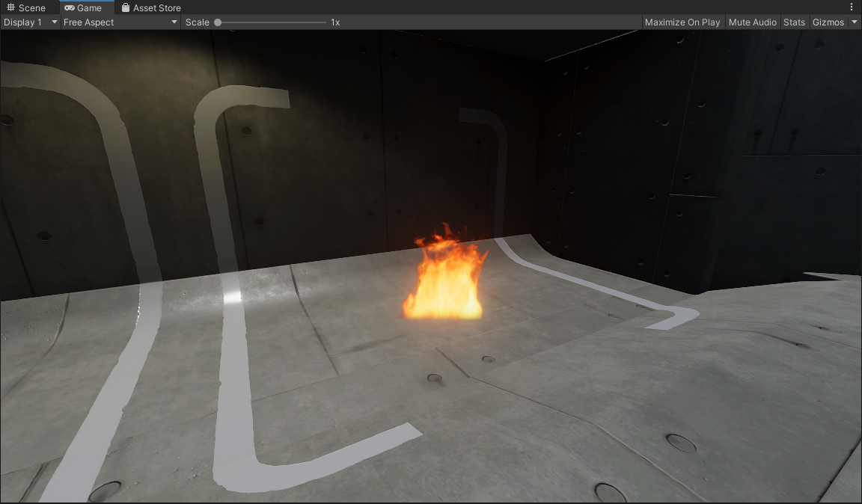Enable Mute Audio
Screen dimensions: 862x504
[752, 22]
